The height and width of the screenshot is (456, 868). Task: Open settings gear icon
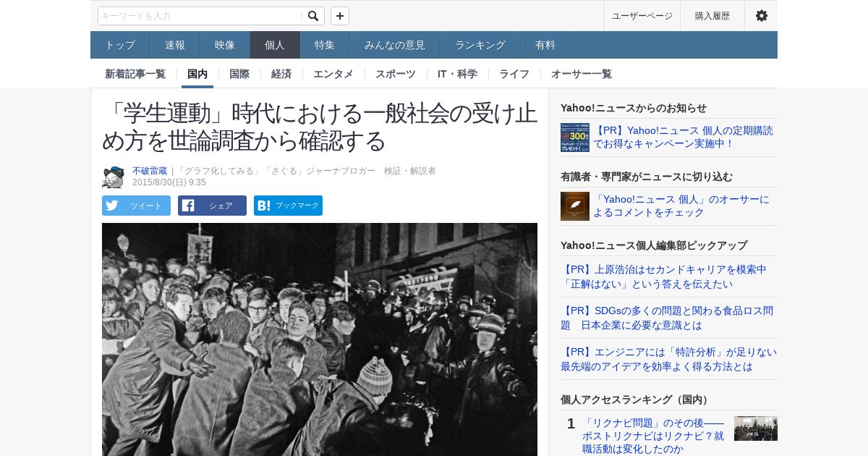pos(762,16)
